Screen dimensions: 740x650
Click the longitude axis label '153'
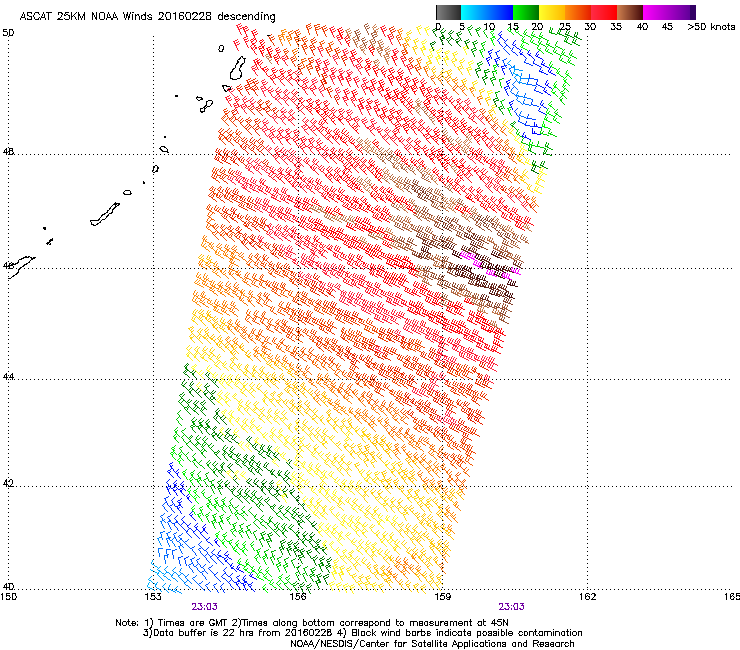(153, 597)
